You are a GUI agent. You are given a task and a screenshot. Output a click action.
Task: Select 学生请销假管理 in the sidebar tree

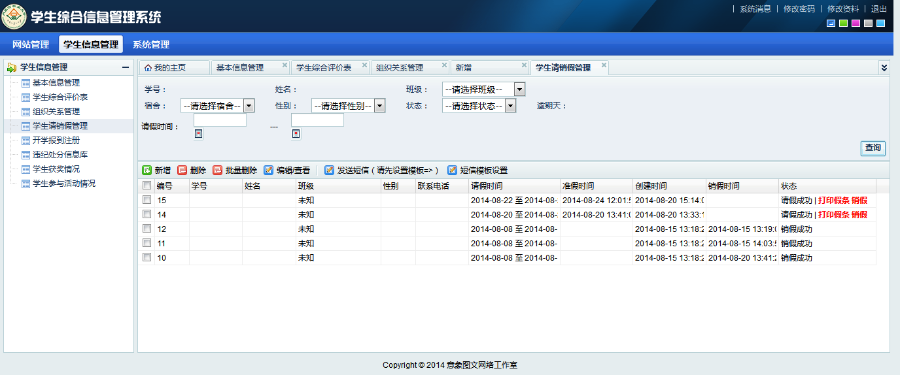[x=61, y=126]
